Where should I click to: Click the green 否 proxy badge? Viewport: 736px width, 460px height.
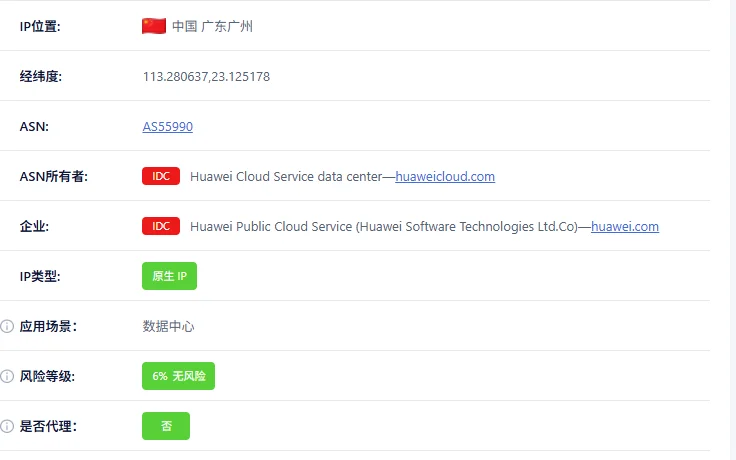click(x=166, y=426)
